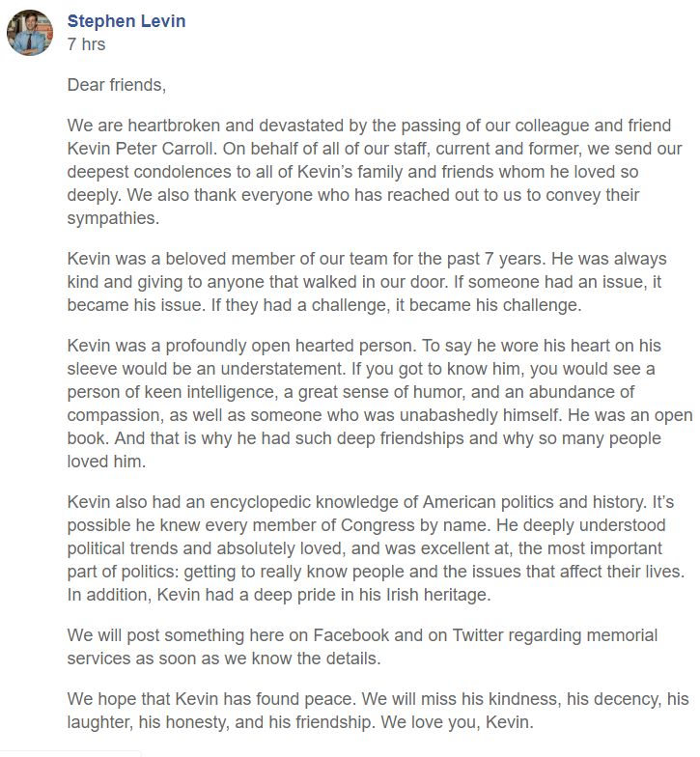Image resolution: width=700 pixels, height=757 pixels.
Task: Click the phrase 'Irish heritage' in the text
Action: point(438,595)
